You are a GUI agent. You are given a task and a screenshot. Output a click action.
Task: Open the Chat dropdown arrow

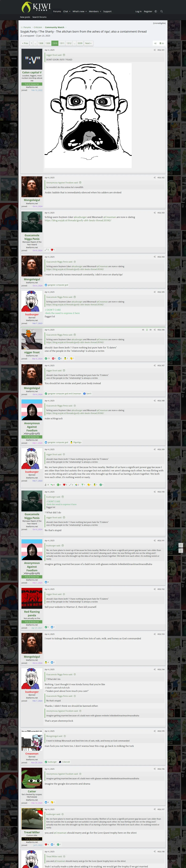click(x=70, y=11)
